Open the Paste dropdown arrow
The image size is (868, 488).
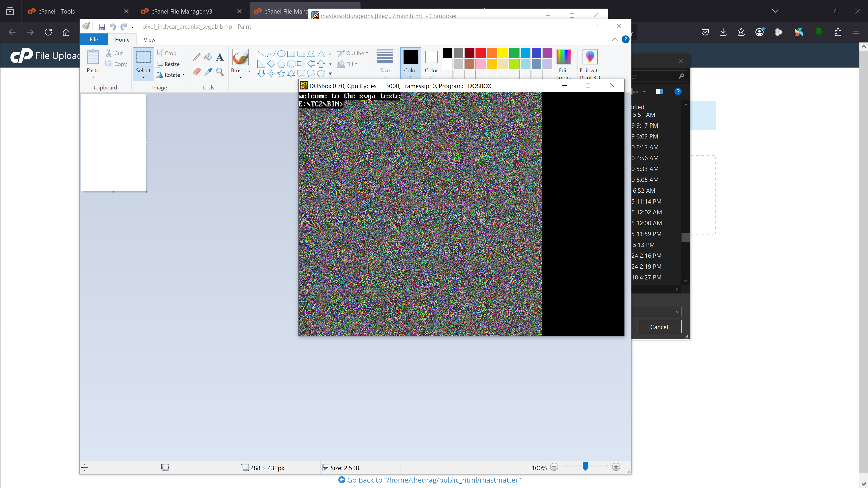pyautogui.click(x=93, y=77)
